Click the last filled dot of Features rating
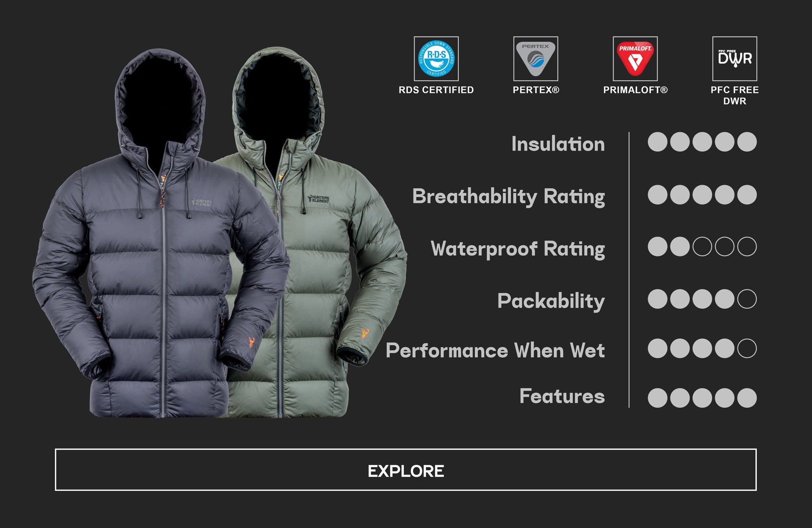This screenshot has height=528, width=812. (747, 398)
